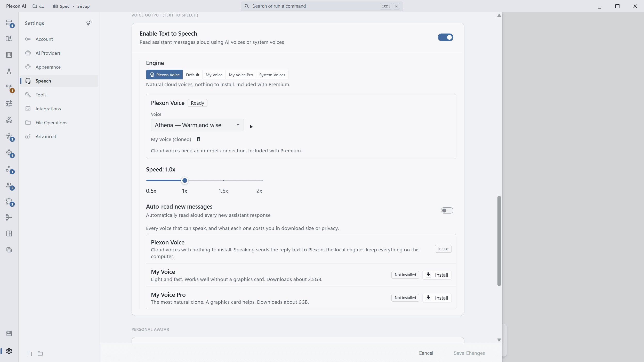Open Integrations settings section
Image resolution: width=644 pixels, height=362 pixels.
[59, 109]
